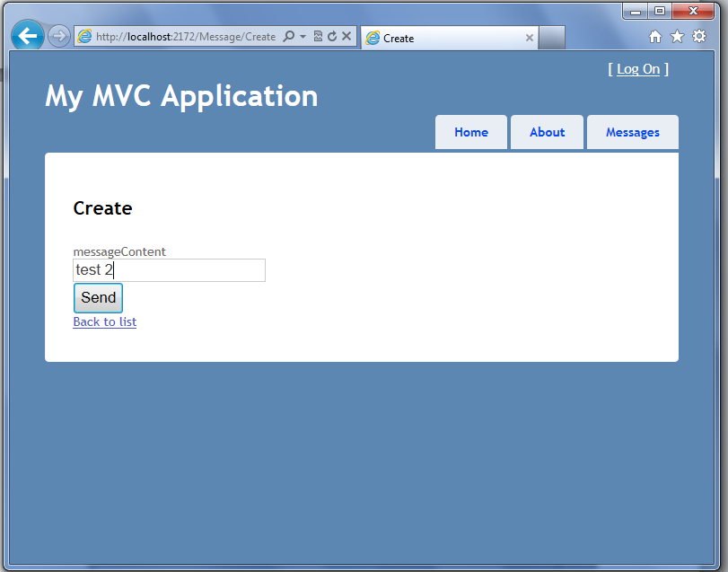Screen dimensions: 728x572
Task: Open the Tools gear menu
Action: pos(699,36)
